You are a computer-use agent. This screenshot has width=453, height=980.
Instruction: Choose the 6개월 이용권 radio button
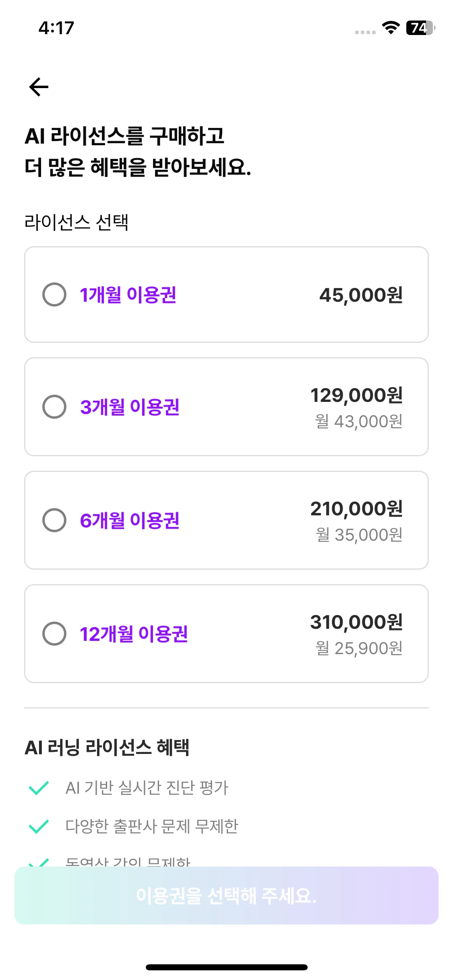point(54,520)
